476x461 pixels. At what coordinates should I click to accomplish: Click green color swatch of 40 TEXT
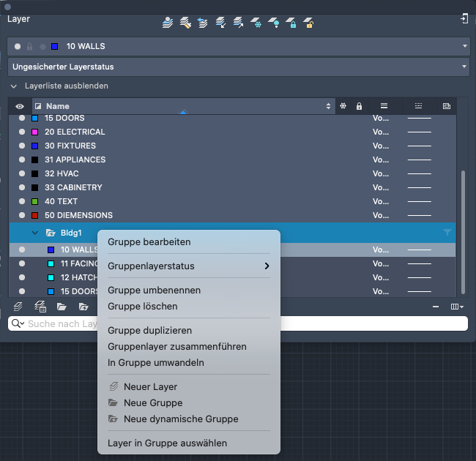pos(35,201)
